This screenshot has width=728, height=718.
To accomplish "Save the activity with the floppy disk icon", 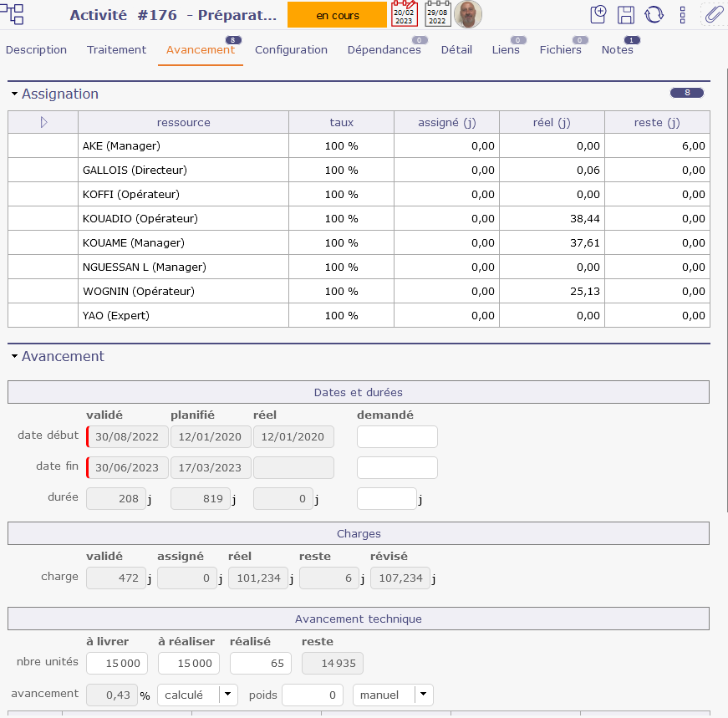I will coord(625,14).
